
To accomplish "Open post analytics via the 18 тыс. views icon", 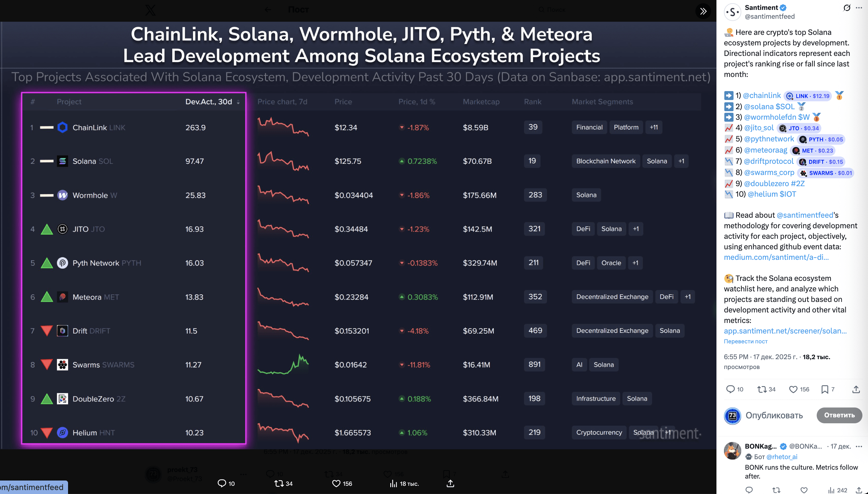I will coord(393,483).
